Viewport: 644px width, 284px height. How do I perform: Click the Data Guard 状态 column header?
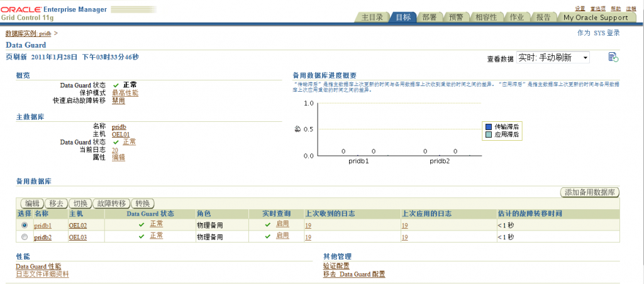(x=150, y=214)
